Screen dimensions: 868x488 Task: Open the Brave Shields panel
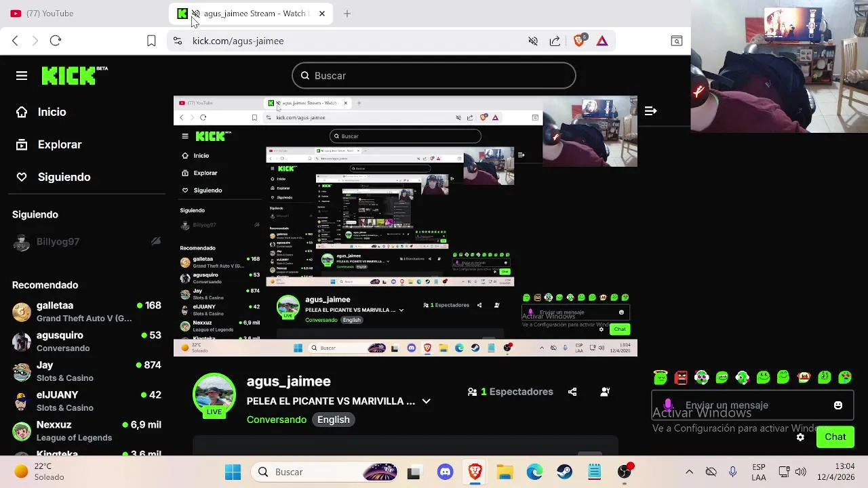(579, 40)
